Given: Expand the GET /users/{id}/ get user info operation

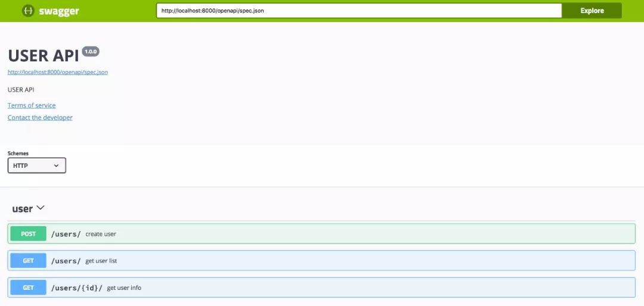Looking at the screenshot, I should [x=321, y=288].
